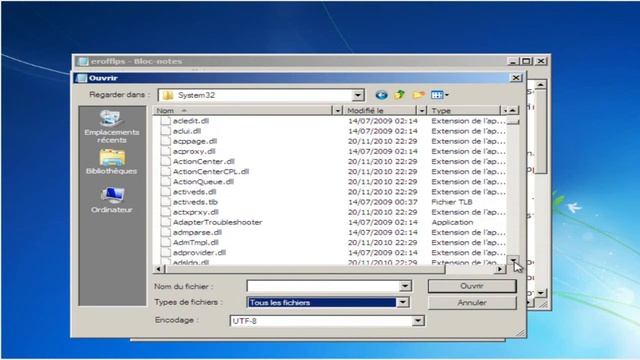The image size is (640, 360).
Task: Minimize the Bloc-notes window
Action: tap(513, 61)
